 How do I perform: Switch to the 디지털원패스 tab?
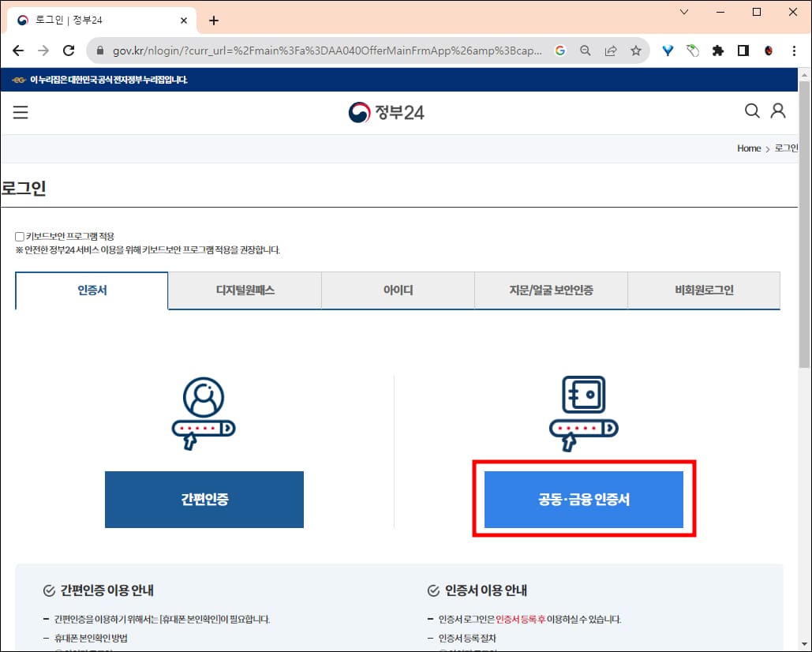point(244,290)
